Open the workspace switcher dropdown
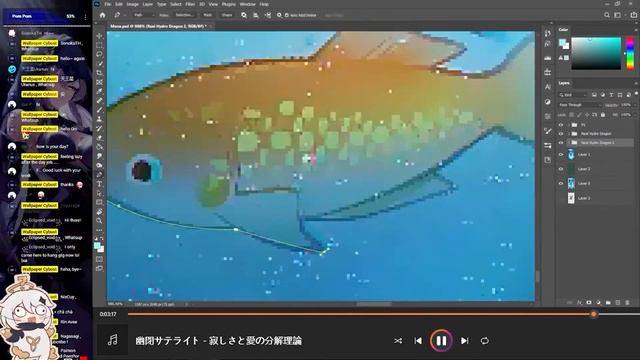The height and width of the screenshot is (360, 640). coord(619,15)
